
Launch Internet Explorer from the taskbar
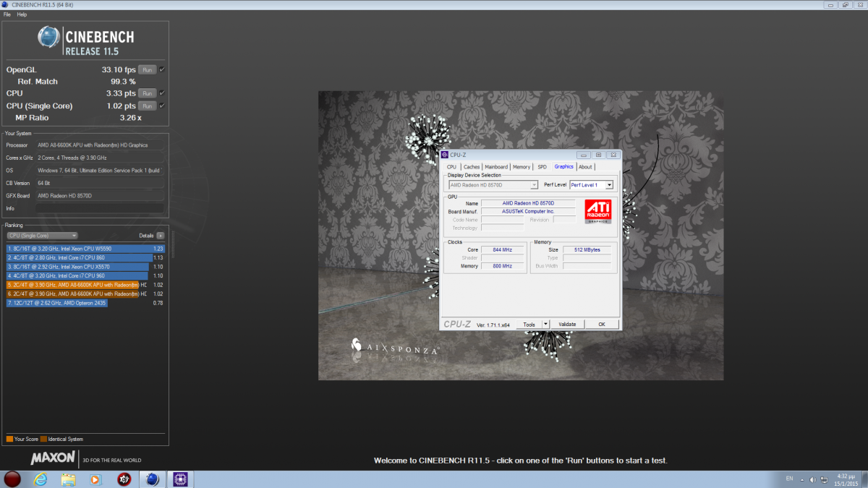coord(41,479)
